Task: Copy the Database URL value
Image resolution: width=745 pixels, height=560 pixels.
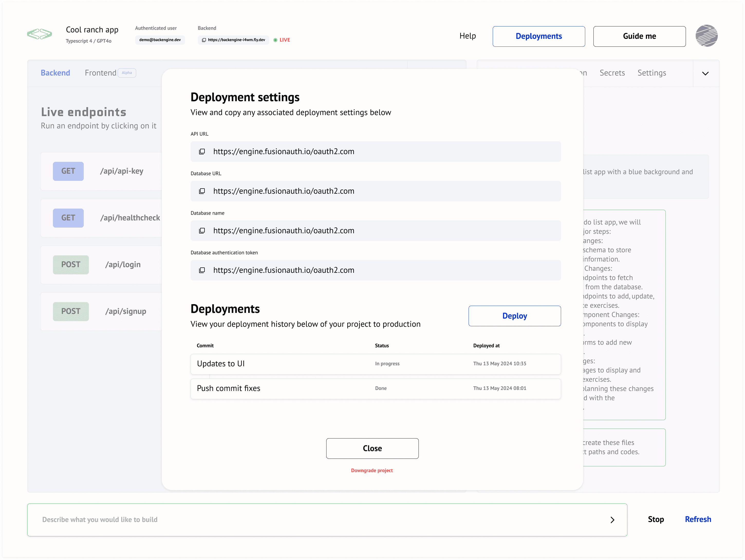Action: point(202,191)
